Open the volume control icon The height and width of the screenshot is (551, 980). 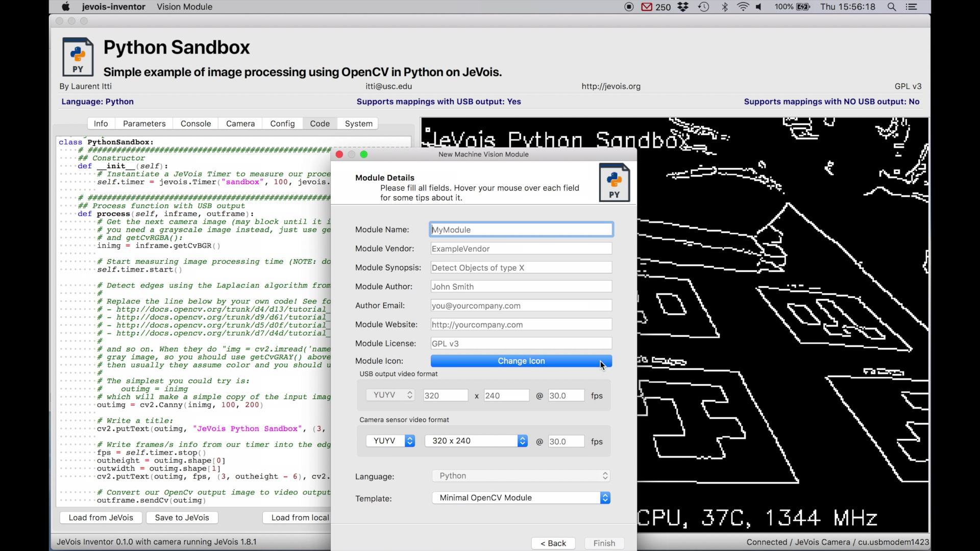click(x=759, y=7)
